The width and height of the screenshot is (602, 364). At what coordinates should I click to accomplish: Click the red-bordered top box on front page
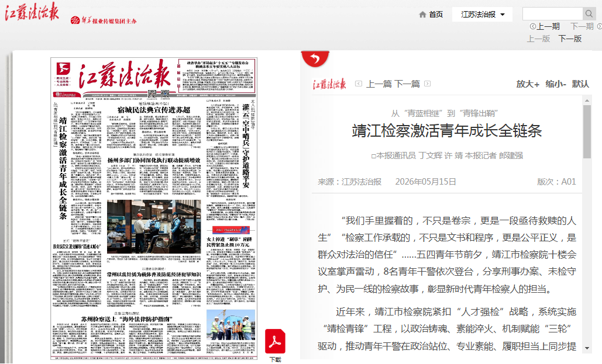(x=216, y=75)
